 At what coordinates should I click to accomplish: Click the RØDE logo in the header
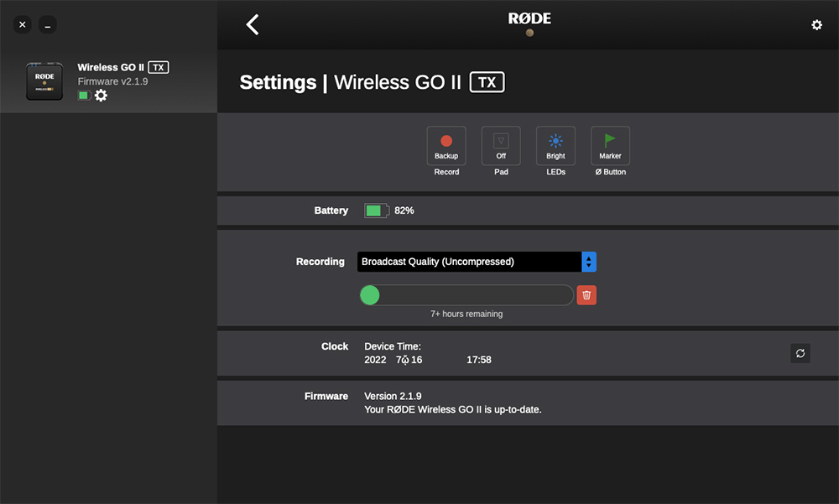529,18
